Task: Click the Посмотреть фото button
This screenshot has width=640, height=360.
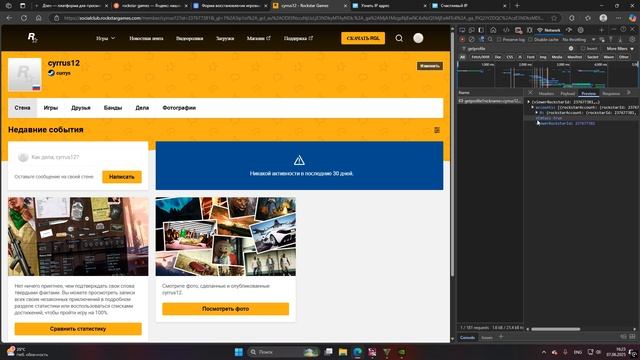Action: pyautogui.click(x=225, y=309)
